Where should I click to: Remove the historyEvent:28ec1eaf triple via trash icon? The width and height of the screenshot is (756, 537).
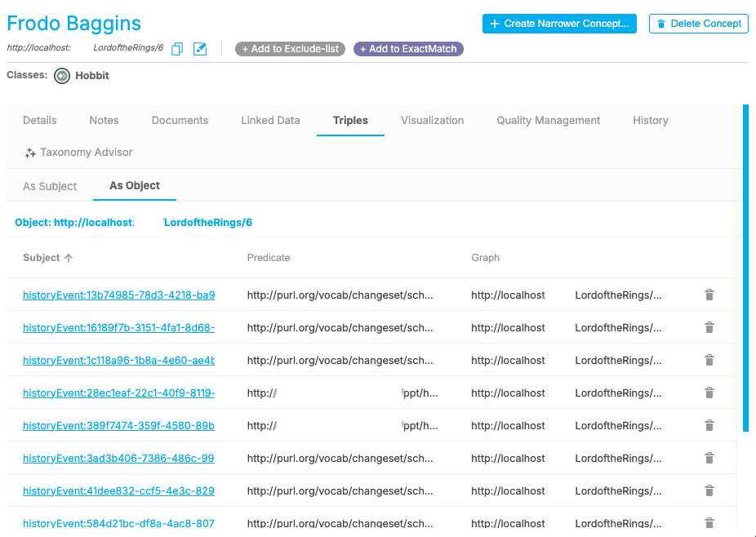coord(709,393)
